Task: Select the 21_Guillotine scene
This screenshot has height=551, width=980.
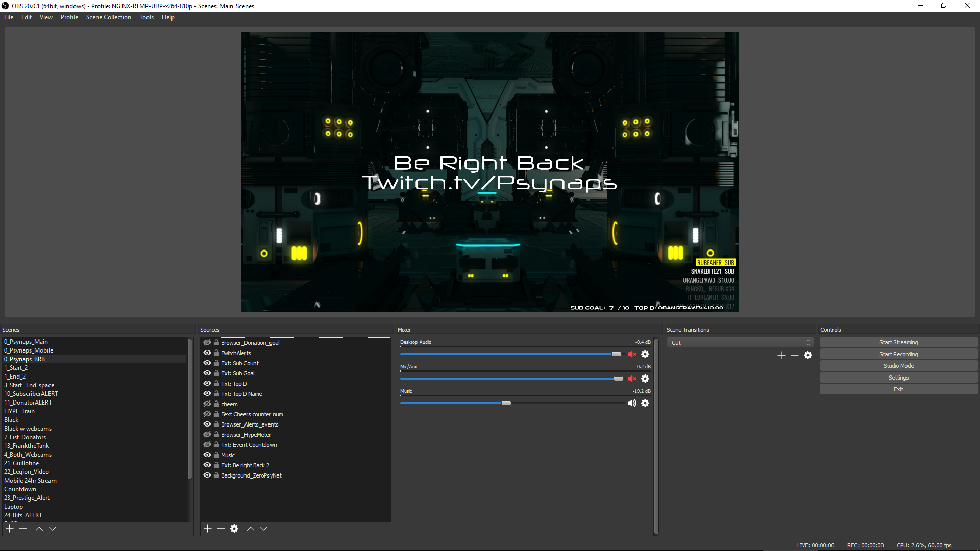Action: [95, 463]
